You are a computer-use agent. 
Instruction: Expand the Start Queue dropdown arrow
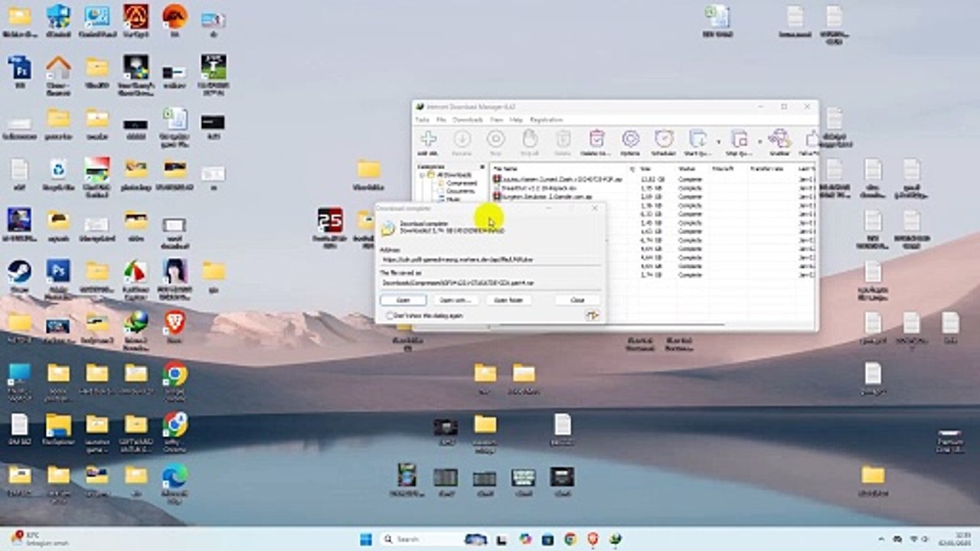point(718,141)
